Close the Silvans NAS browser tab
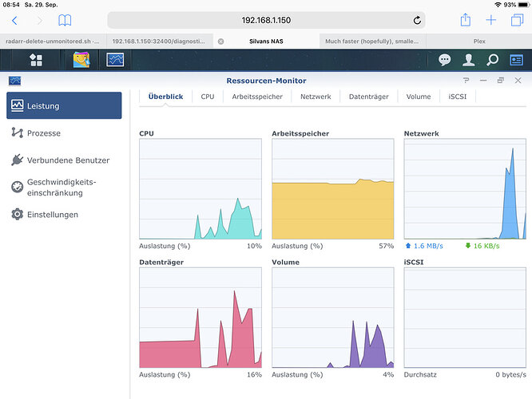Screen dimensions: 532x399 pos(220,41)
